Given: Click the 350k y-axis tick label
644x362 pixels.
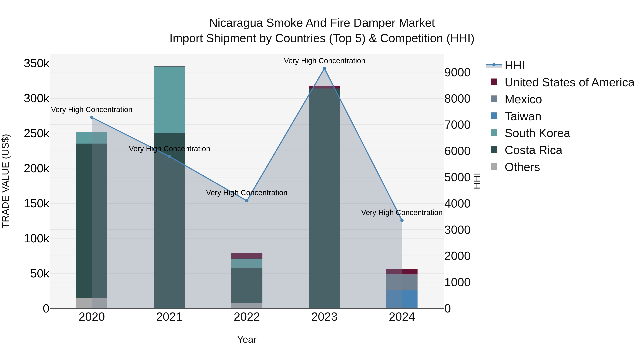Looking at the screenshot, I should click(36, 63).
